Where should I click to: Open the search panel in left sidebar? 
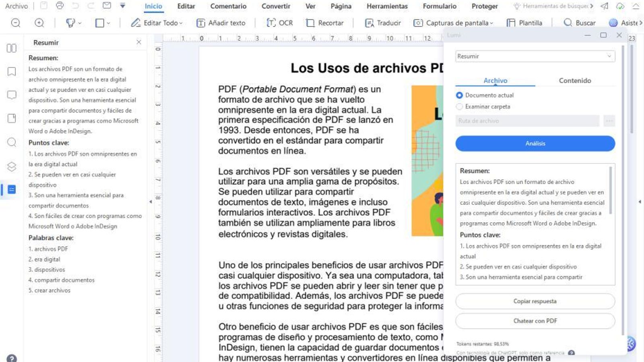(12, 142)
